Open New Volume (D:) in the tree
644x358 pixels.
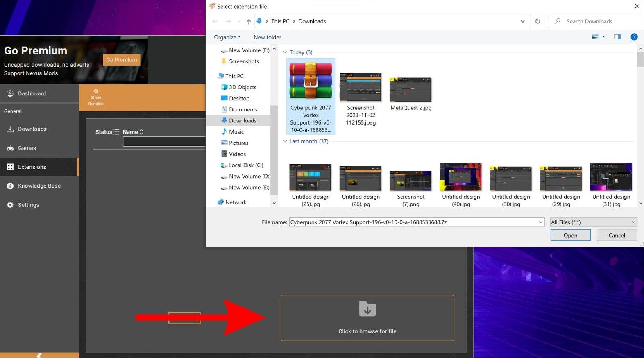(245, 176)
